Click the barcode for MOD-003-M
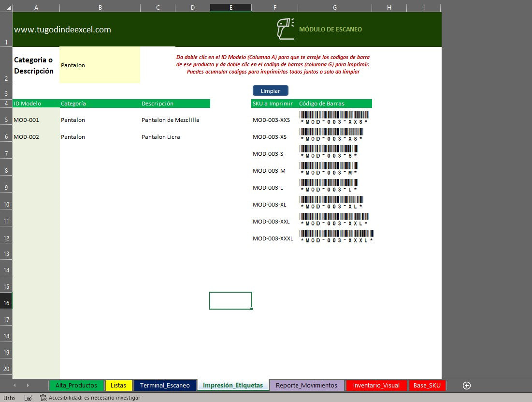The height and width of the screenshot is (402, 532). click(x=329, y=168)
